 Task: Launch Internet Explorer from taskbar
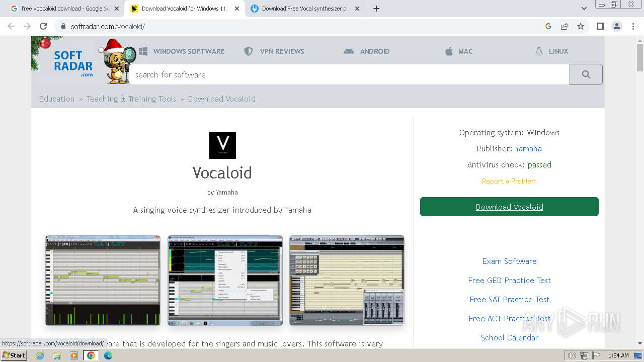[40, 355]
